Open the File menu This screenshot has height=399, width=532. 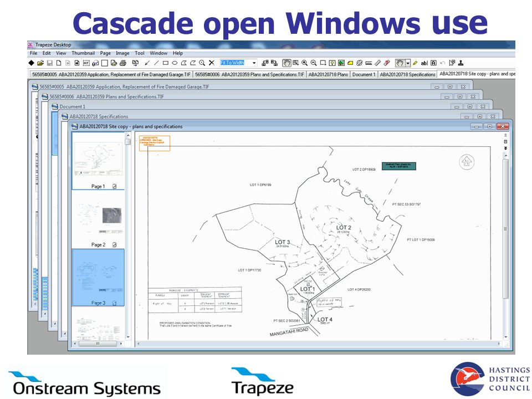tap(33, 53)
